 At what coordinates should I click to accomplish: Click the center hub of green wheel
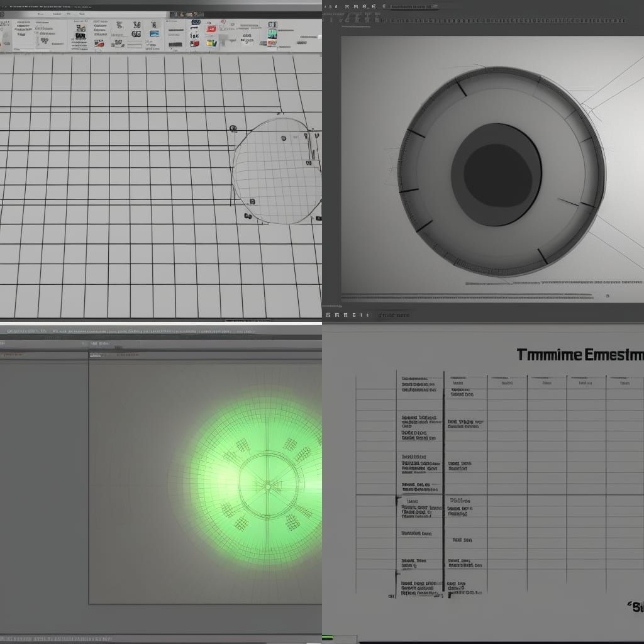coord(269,486)
